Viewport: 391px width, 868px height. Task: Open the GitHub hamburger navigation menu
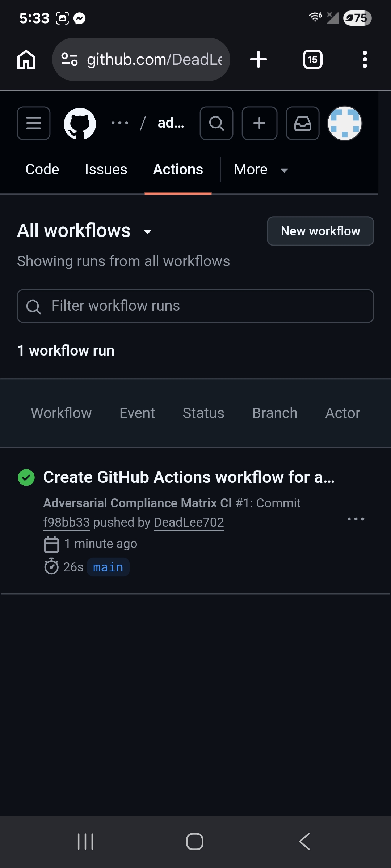click(33, 123)
